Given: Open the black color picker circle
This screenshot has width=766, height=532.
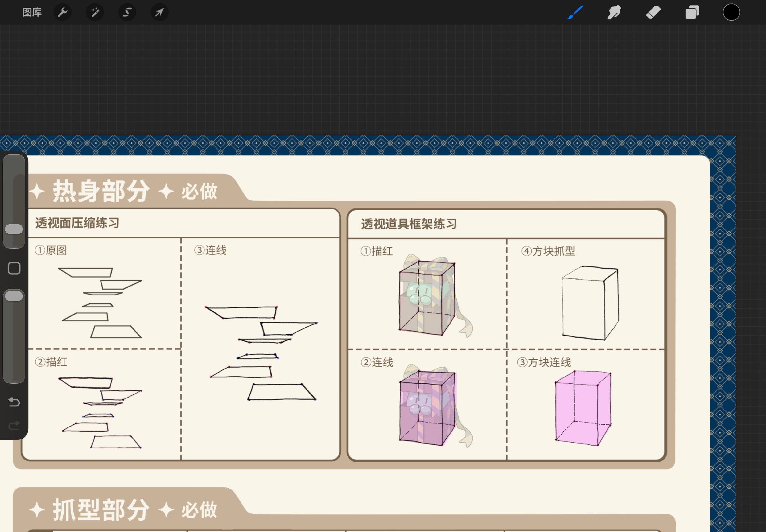Looking at the screenshot, I should 731,12.
